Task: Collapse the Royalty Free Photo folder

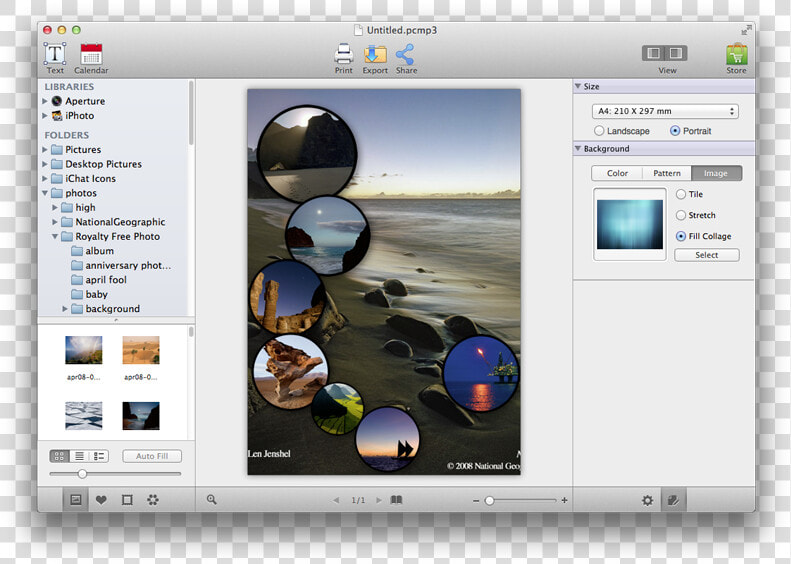Action: pos(55,236)
